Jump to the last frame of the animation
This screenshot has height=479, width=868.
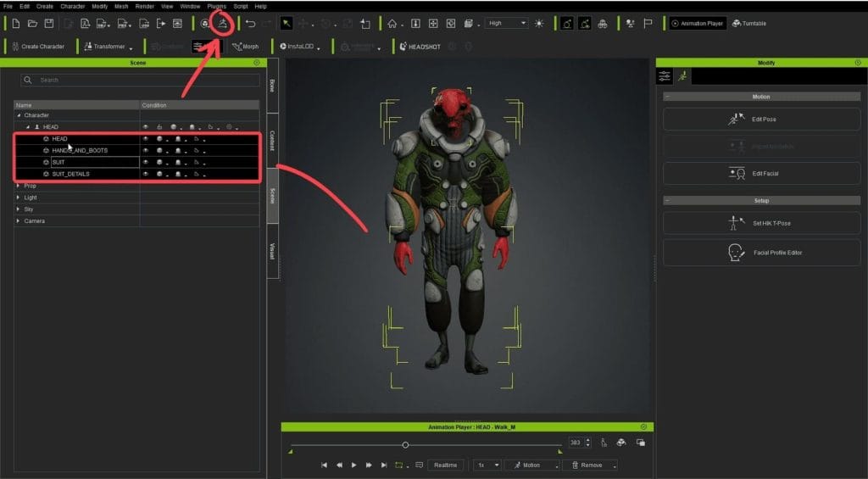pyautogui.click(x=384, y=465)
